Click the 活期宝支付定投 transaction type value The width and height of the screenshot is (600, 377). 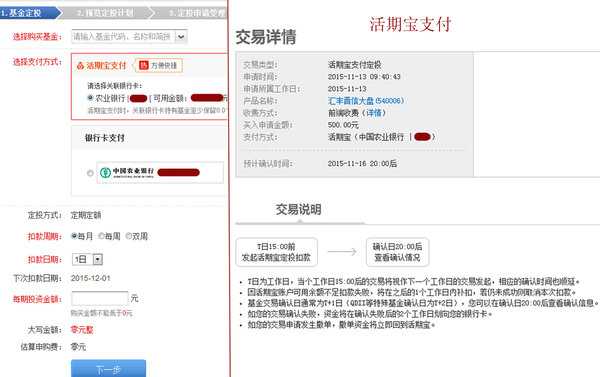pyautogui.click(x=354, y=65)
